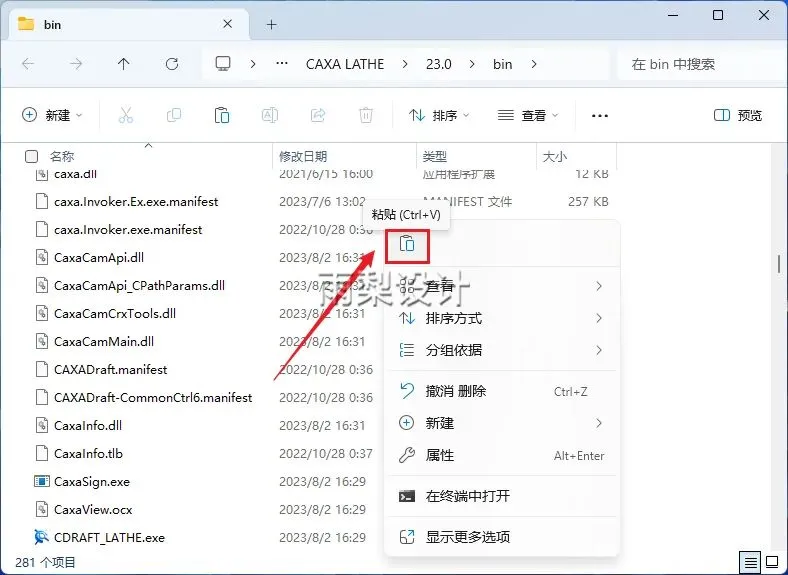
Task: Choose 显示更多选项 in context menu
Action: (x=501, y=537)
